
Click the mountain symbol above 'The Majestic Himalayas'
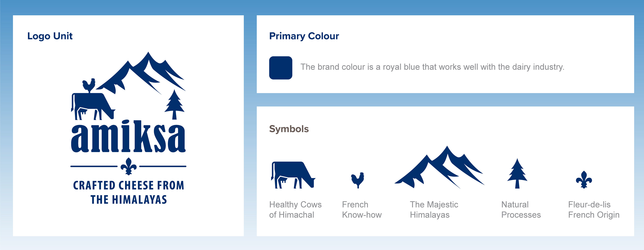[439, 167]
